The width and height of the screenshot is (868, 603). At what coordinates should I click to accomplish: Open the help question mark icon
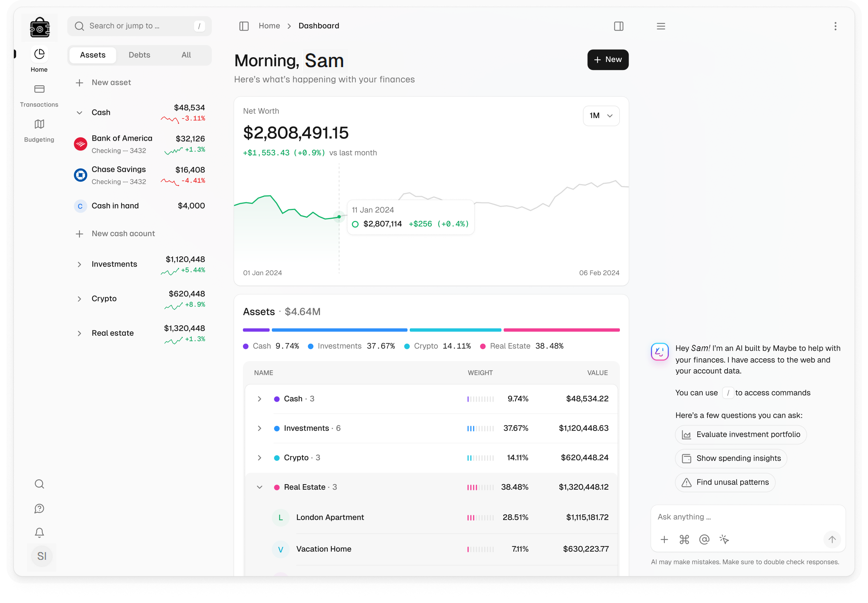click(x=39, y=508)
